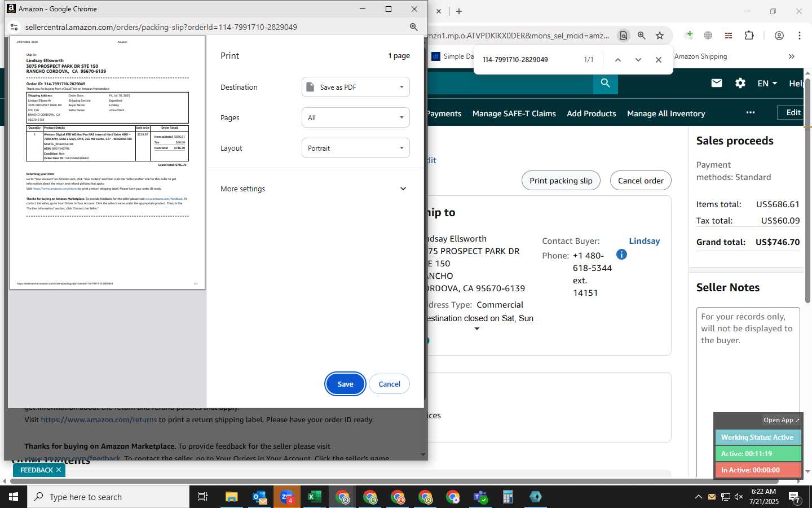This screenshot has width=812, height=508.
Task: Open Outlook from the taskbar
Action: (x=259, y=497)
